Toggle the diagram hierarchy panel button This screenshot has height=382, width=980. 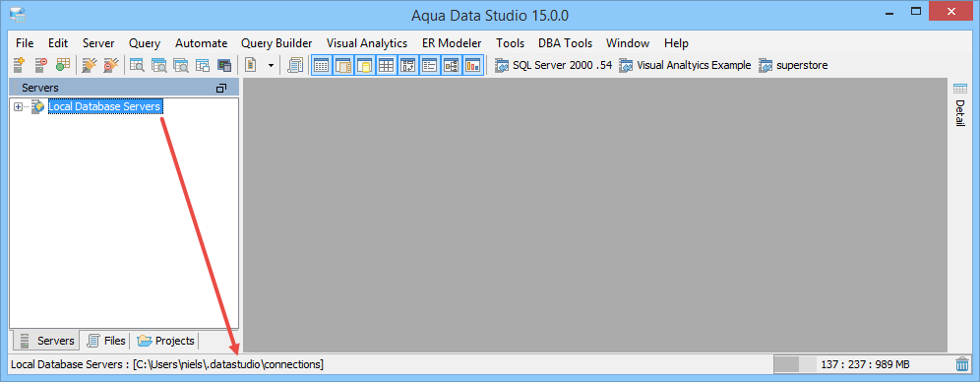452,65
